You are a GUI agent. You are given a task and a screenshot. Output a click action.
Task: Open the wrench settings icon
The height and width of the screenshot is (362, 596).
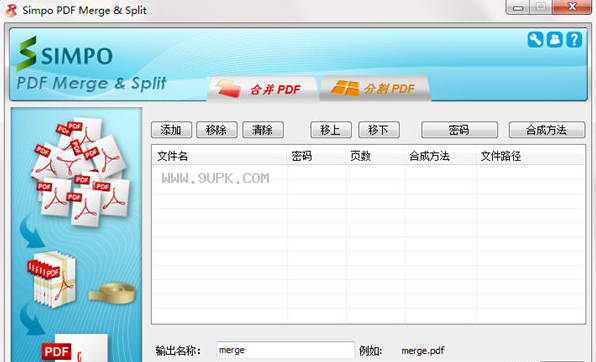pyautogui.click(x=535, y=40)
